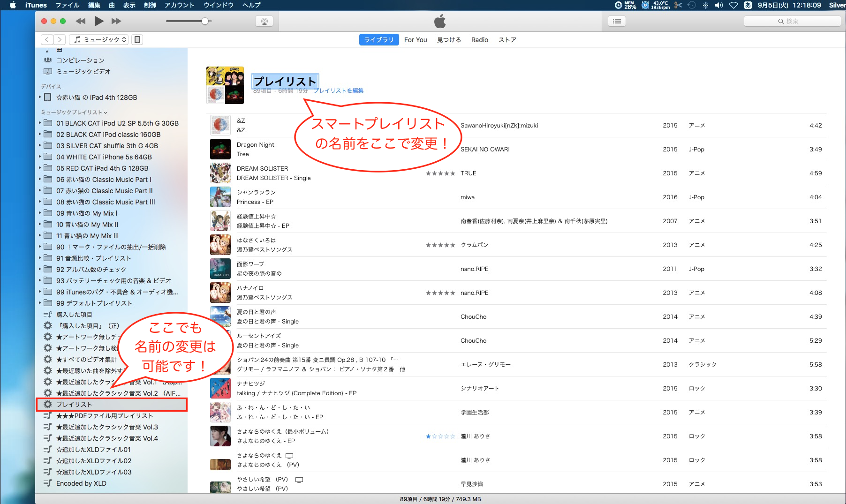Select the プレイリスト smart playlist in sidebar
This screenshot has width=846, height=504.
pos(112,405)
